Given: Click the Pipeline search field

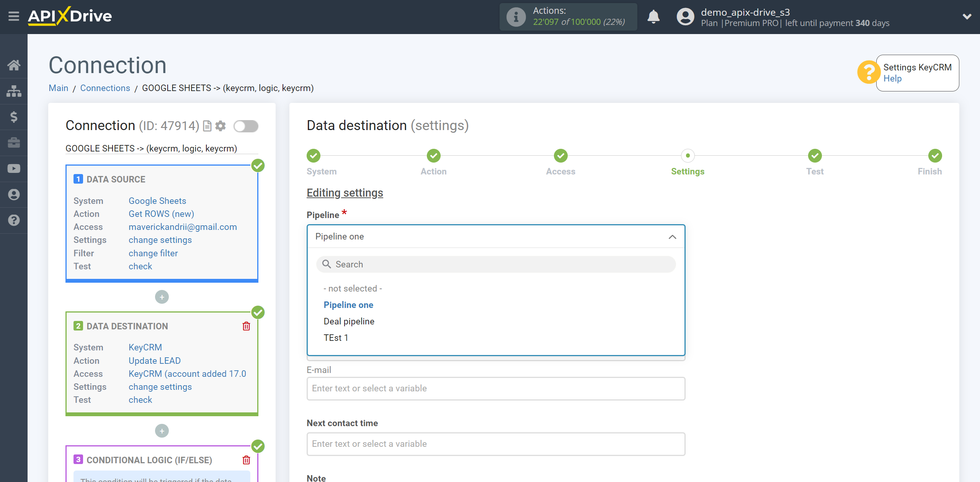Looking at the screenshot, I should tap(496, 264).
